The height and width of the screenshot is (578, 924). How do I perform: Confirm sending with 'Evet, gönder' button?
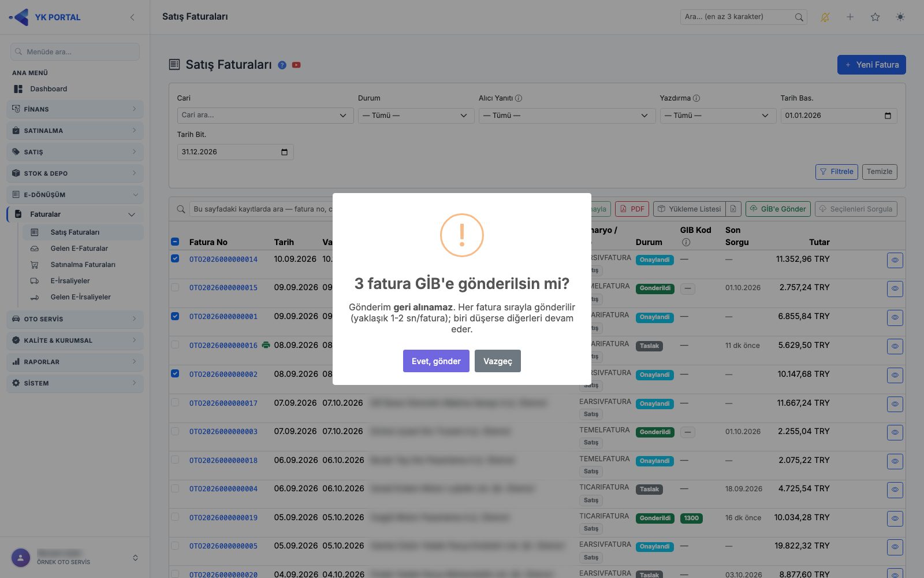point(436,361)
